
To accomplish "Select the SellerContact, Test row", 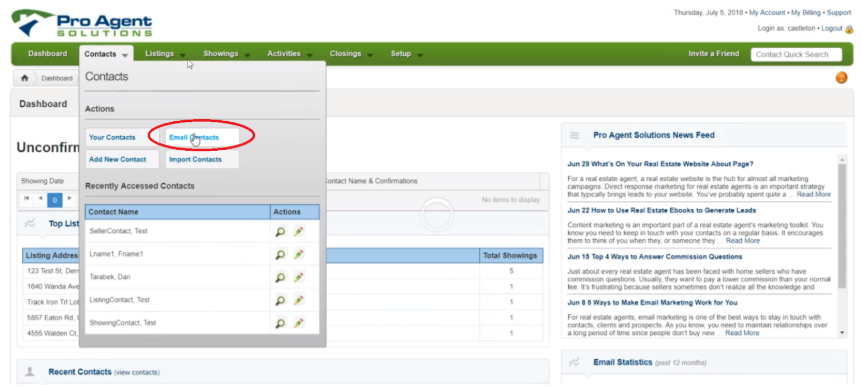I will pos(202,231).
